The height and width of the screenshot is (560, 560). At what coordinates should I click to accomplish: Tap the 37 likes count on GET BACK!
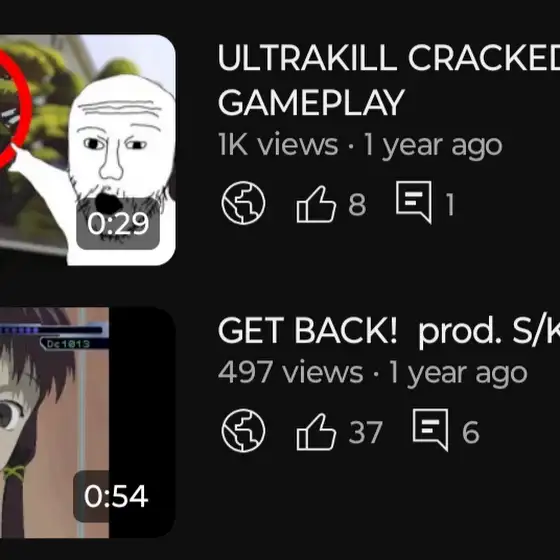(x=366, y=432)
